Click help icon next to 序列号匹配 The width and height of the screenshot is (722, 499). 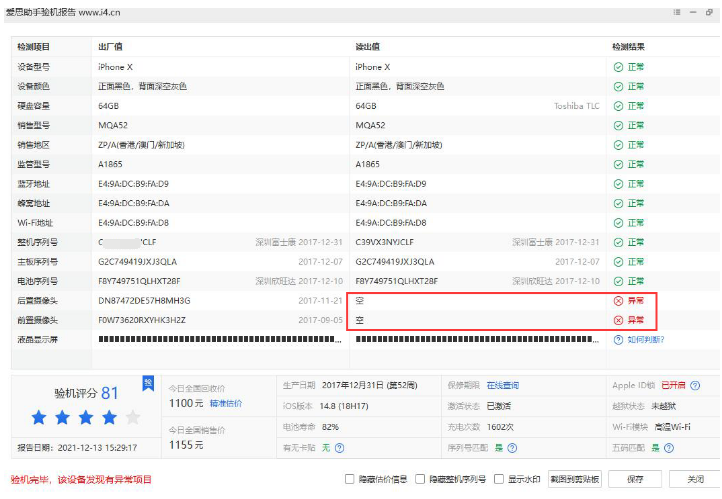pyautogui.click(x=512, y=448)
